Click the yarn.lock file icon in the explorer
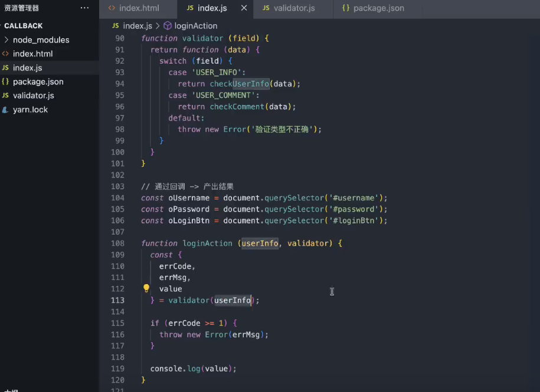This screenshot has height=392, width=540. click(x=5, y=110)
